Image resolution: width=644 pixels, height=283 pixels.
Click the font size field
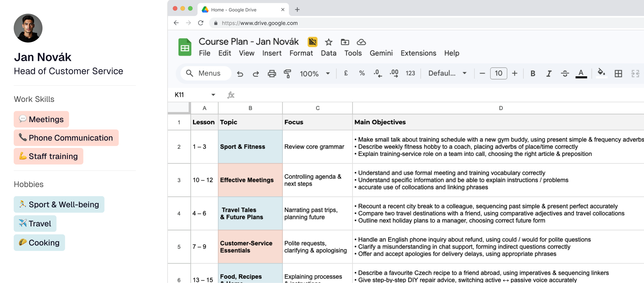498,73
